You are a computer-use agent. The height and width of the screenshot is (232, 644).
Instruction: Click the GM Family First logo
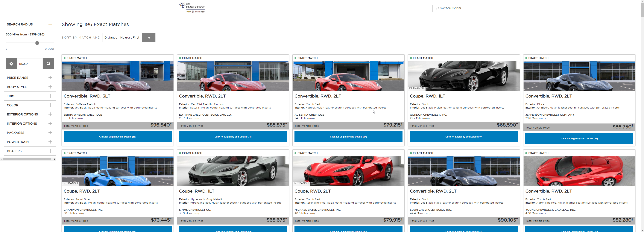[192, 8]
